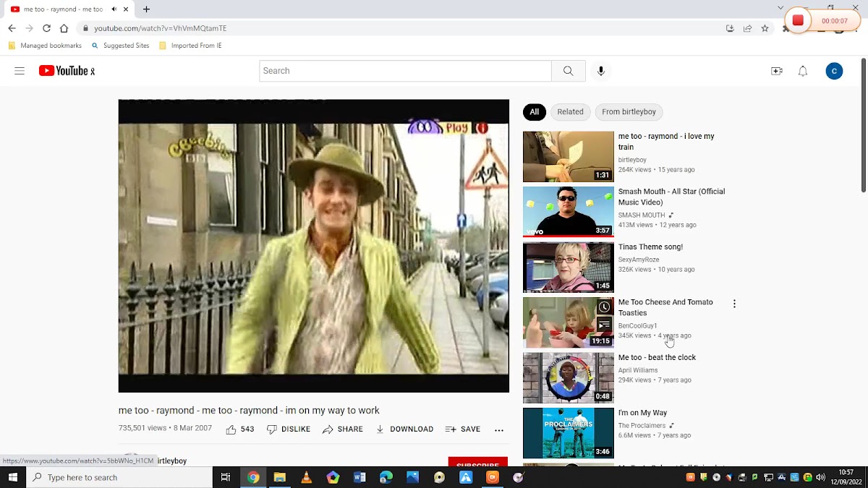Open options for Me Too Cheese And Tomato Toasties
868x488 pixels.
734,304
